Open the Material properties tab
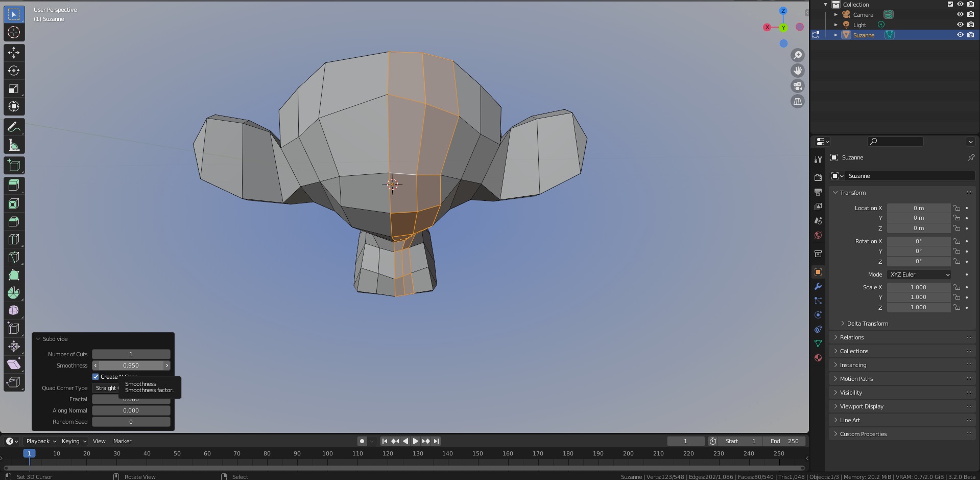Viewport: 980px width, 480px height. (818, 358)
